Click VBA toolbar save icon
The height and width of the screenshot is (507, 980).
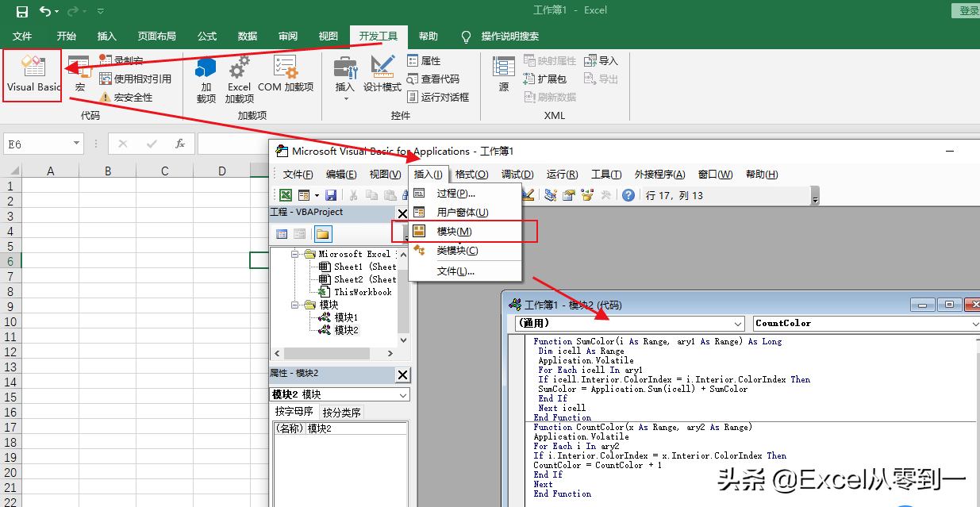331,195
